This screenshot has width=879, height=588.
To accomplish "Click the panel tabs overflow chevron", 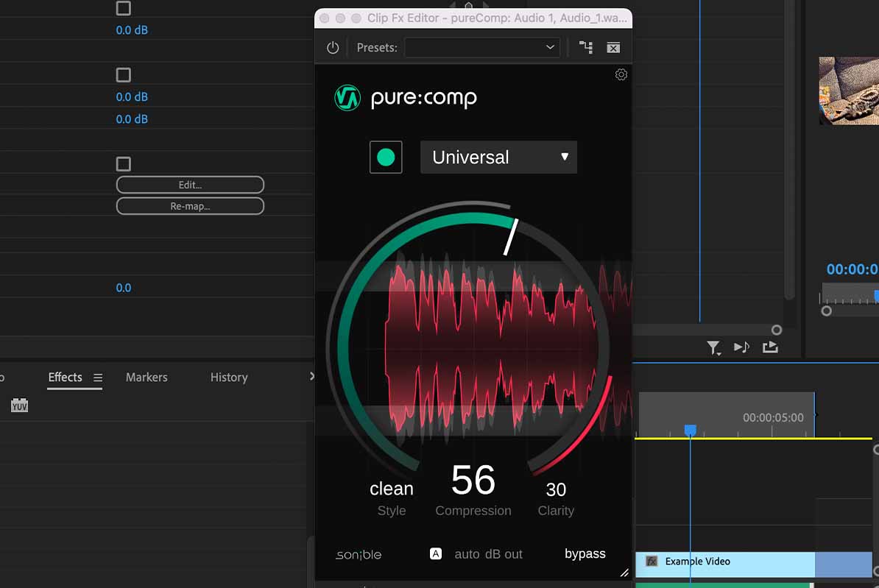I will tap(311, 377).
